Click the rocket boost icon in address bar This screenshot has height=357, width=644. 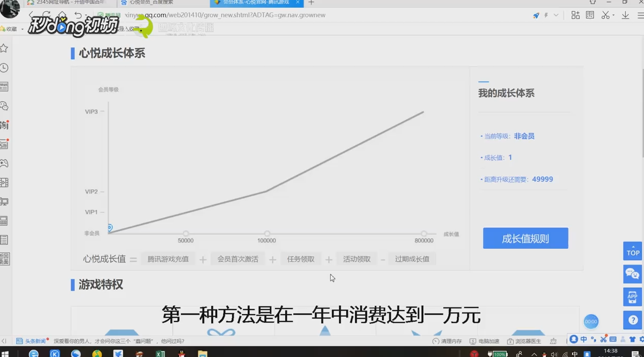pyautogui.click(x=536, y=15)
